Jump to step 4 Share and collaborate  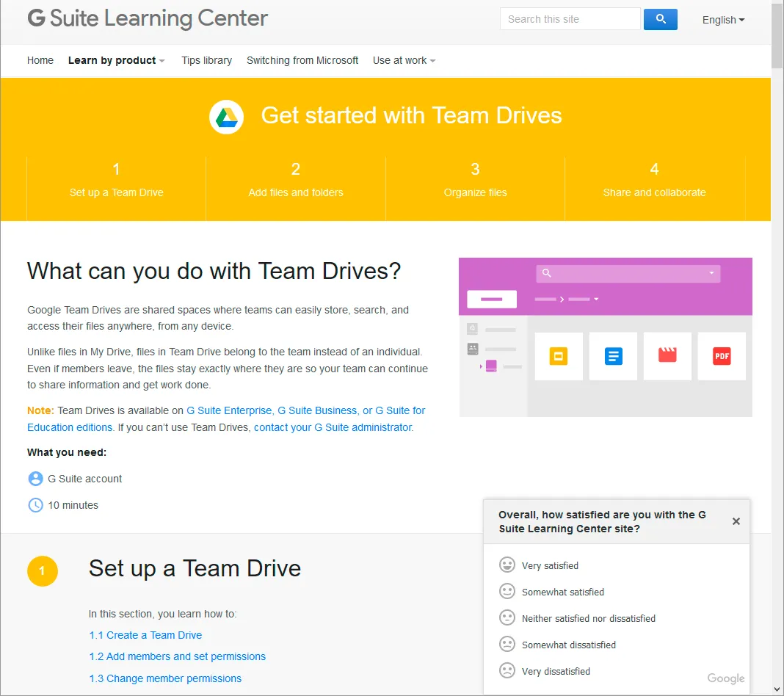655,180
